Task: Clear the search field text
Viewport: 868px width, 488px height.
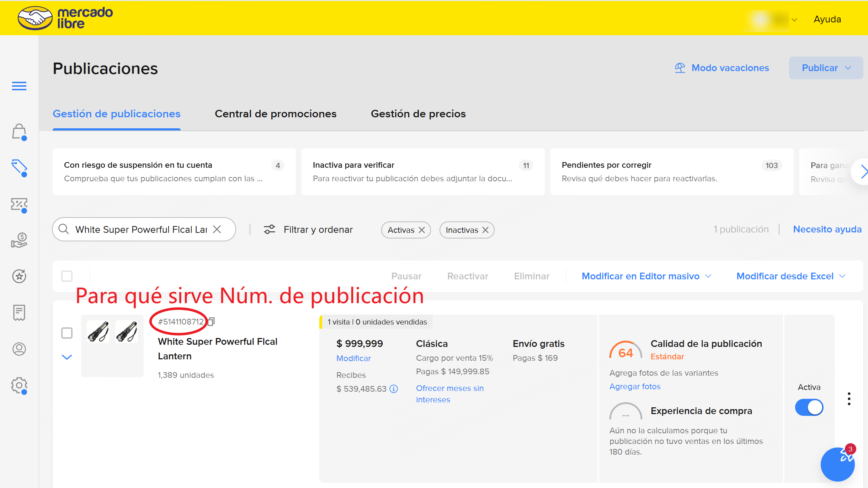Action: 217,229
